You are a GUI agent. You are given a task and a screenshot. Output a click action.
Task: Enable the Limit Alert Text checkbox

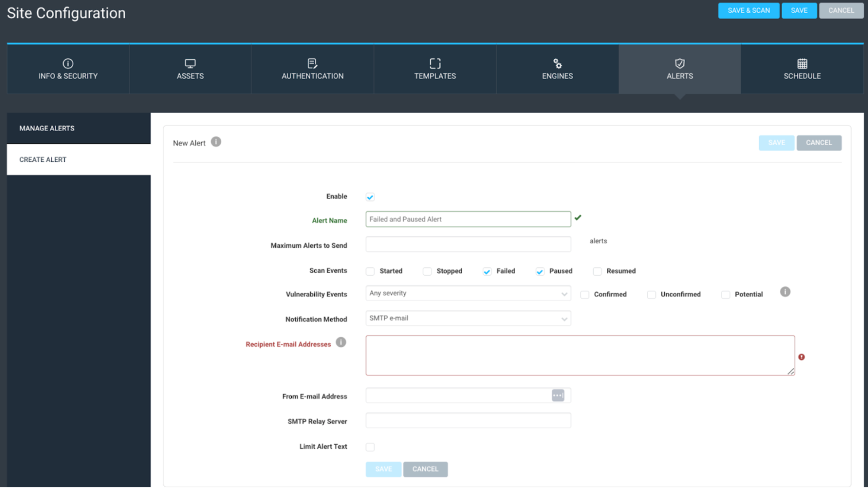tap(370, 447)
